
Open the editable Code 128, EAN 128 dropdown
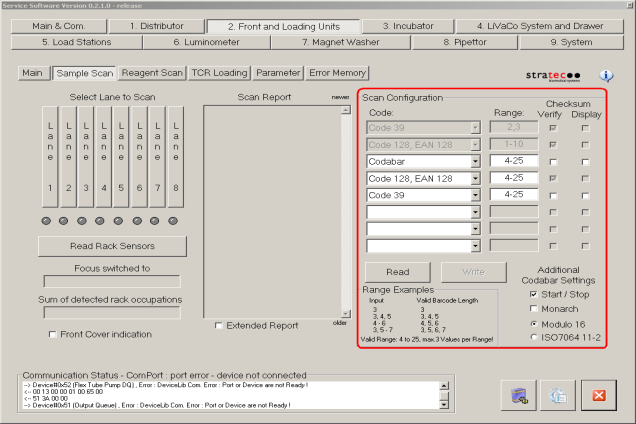click(x=475, y=178)
